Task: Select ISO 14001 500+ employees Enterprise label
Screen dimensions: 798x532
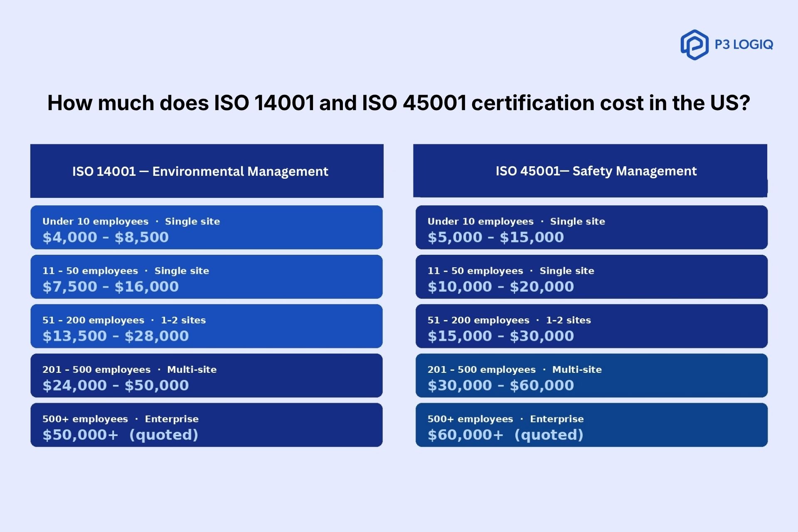Action: pos(121,419)
